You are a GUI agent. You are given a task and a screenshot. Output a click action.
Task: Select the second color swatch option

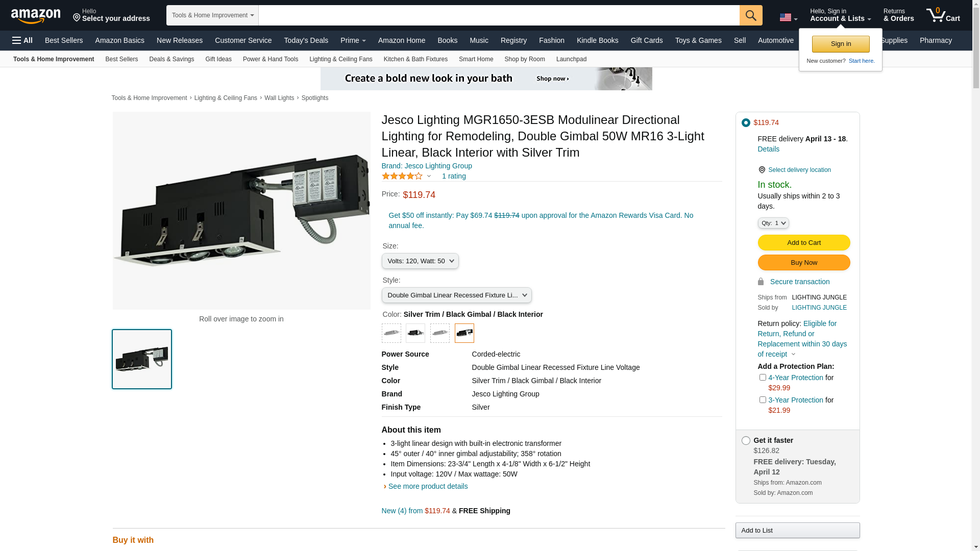tap(415, 333)
